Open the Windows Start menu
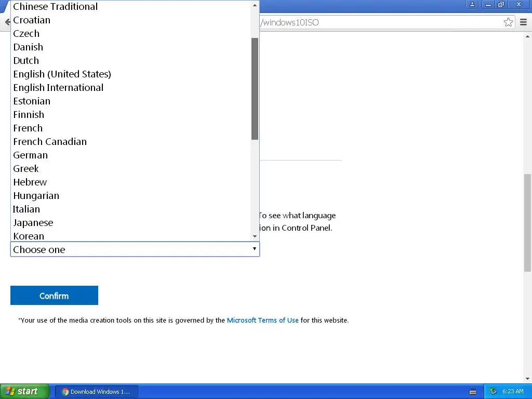 click(x=25, y=392)
